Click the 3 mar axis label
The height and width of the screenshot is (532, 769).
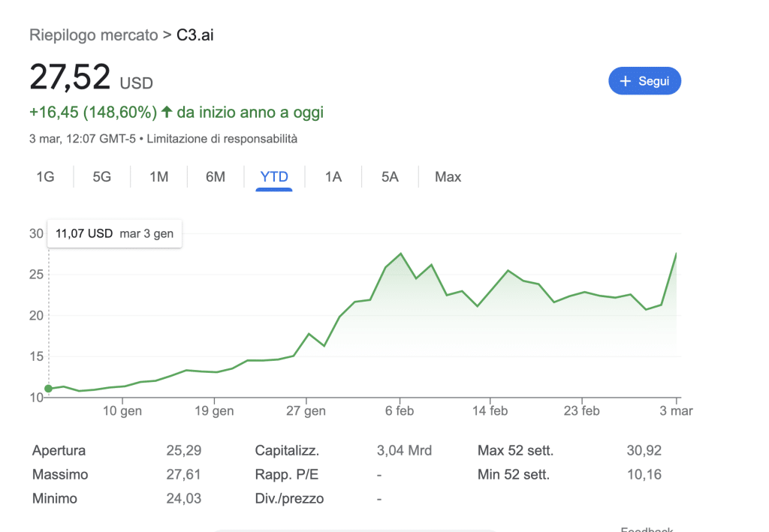pyautogui.click(x=677, y=411)
